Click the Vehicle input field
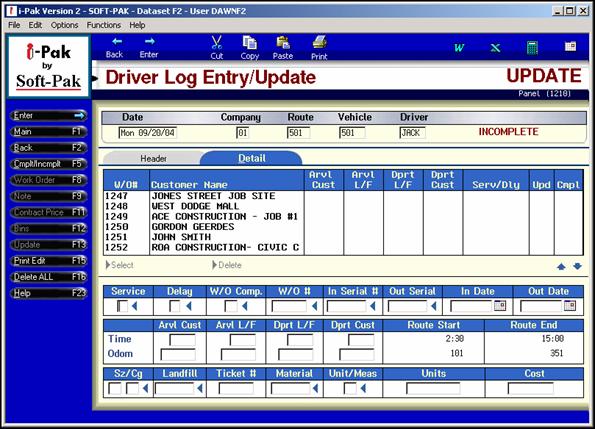The width and height of the screenshot is (595, 429). [x=352, y=133]
